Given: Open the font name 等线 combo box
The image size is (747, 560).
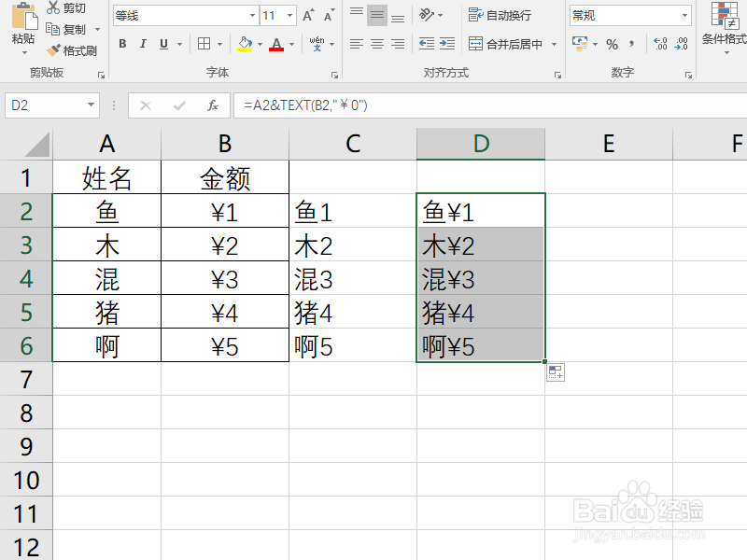Looking at the screenshot, I should [186, 16].
